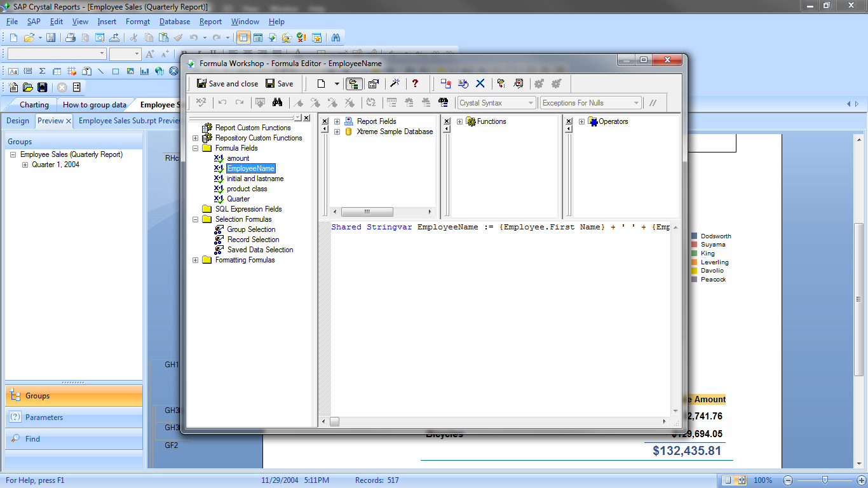Open the Database menu
868x488 pixels.
(x=175, y=22)
